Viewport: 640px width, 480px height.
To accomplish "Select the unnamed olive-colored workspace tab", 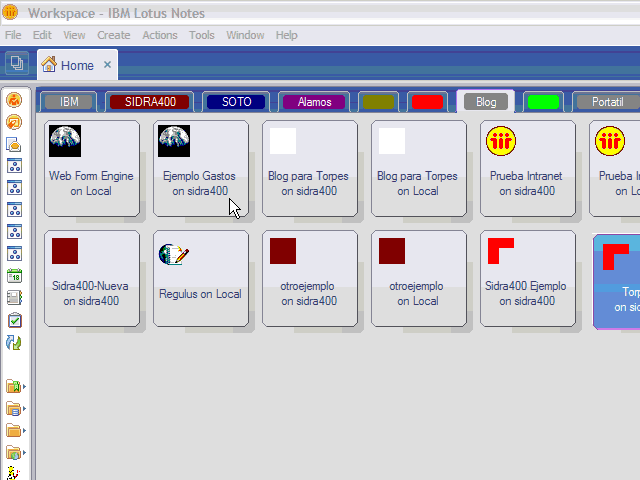I will [378, 102].
